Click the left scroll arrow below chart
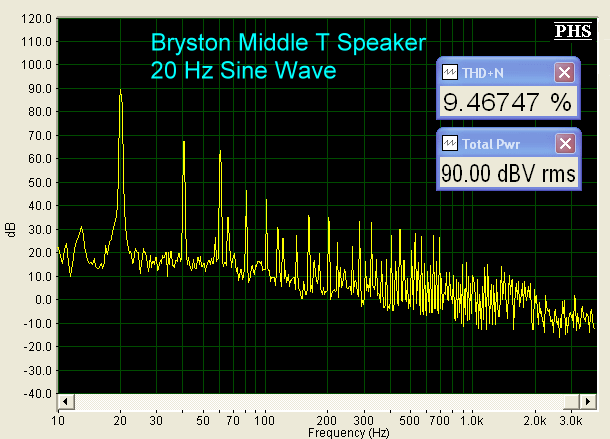This screenshot has width=610, height=439. coord(65,401)
